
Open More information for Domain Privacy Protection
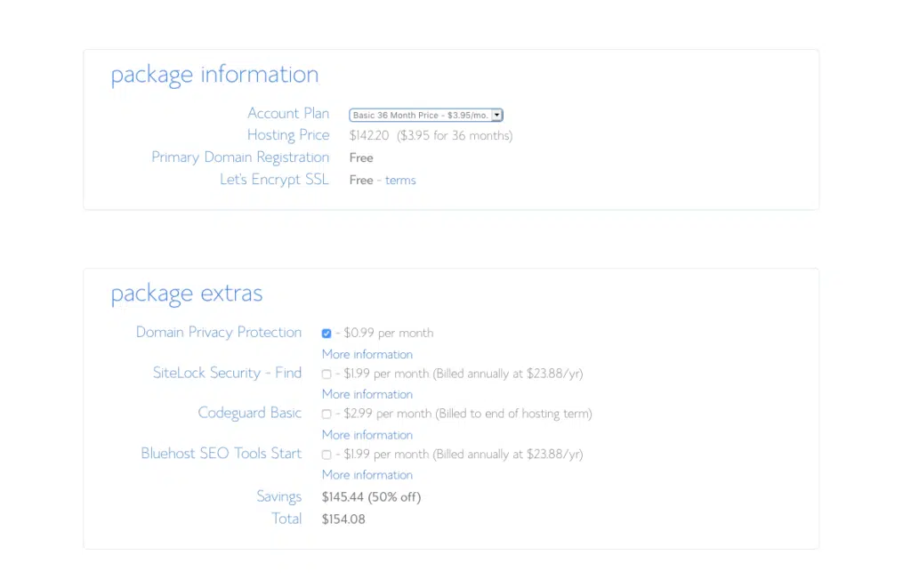[367, 354]
